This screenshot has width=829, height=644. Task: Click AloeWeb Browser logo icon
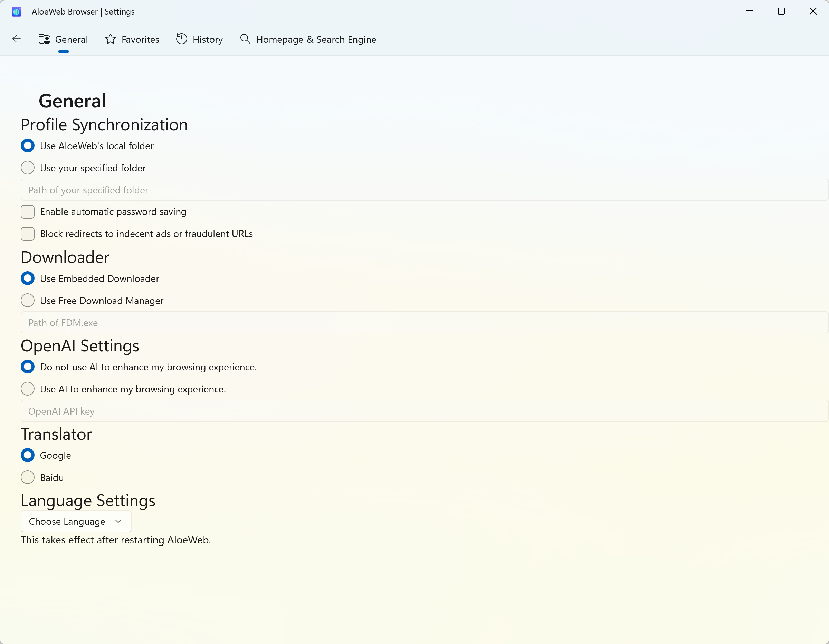[16, 11]
